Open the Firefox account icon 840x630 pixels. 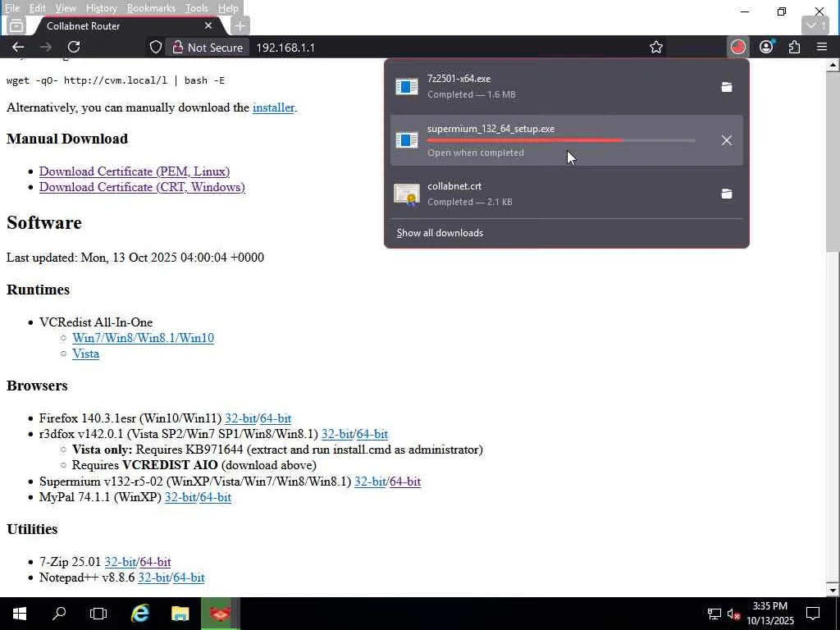(766, 47)
